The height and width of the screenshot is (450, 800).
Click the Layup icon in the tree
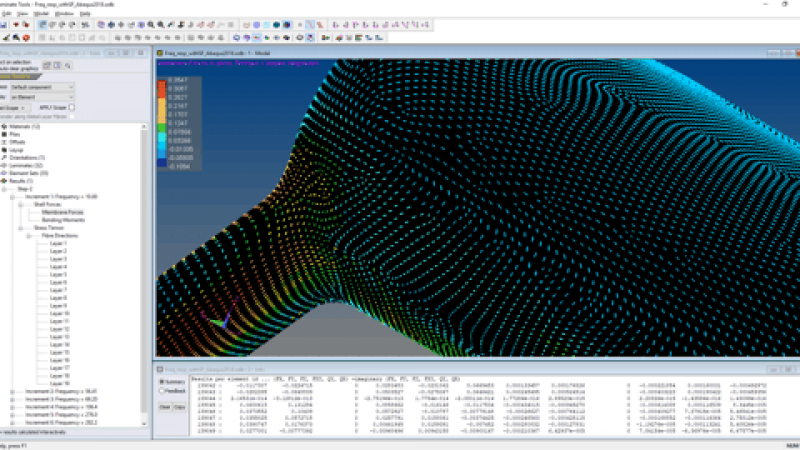(4, 150)
